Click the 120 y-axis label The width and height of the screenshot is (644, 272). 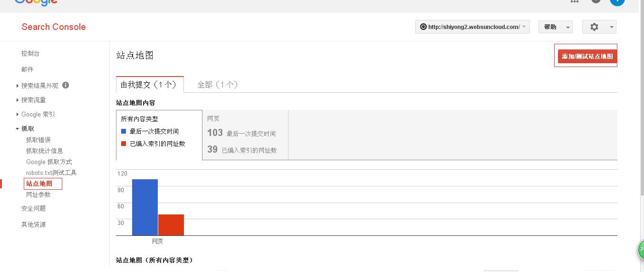122,174
